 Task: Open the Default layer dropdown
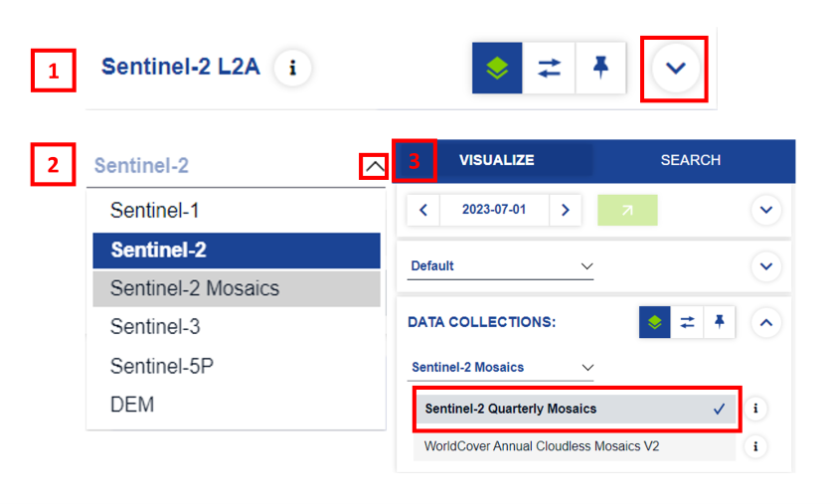[x=501, y=266]
